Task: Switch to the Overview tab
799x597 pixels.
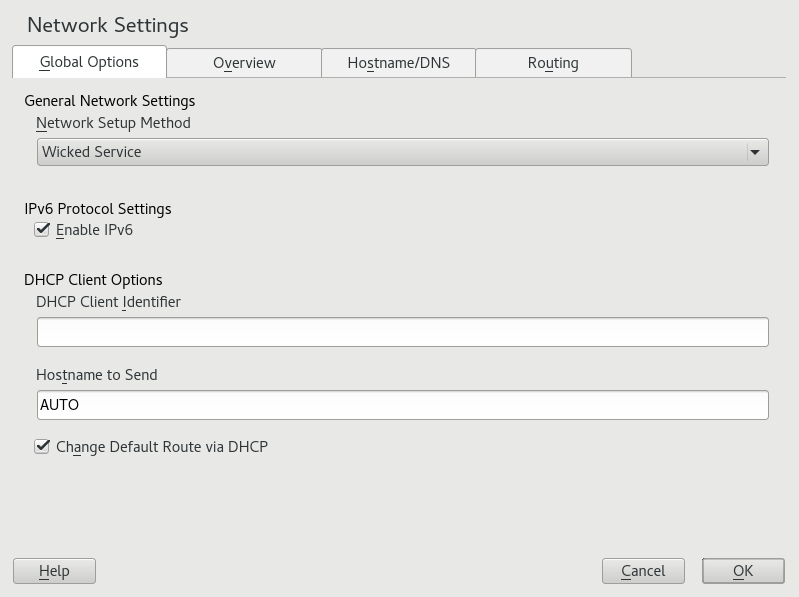Action: coord(244,63)
